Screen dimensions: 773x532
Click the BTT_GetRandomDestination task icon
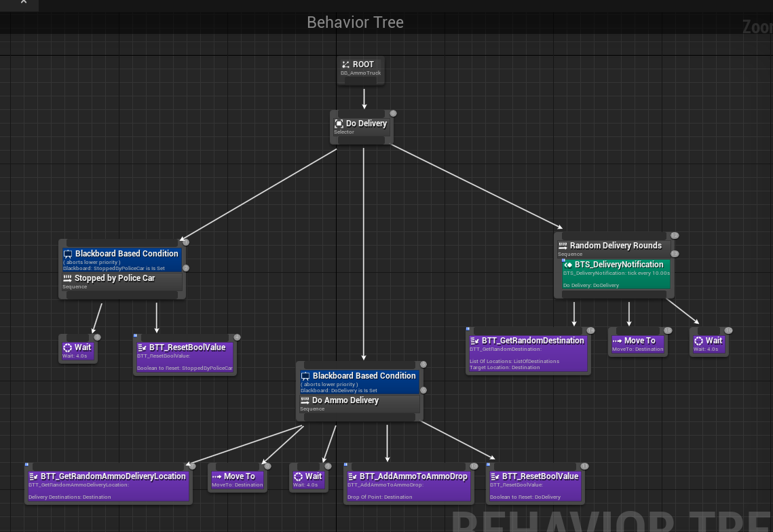[475, 341]
